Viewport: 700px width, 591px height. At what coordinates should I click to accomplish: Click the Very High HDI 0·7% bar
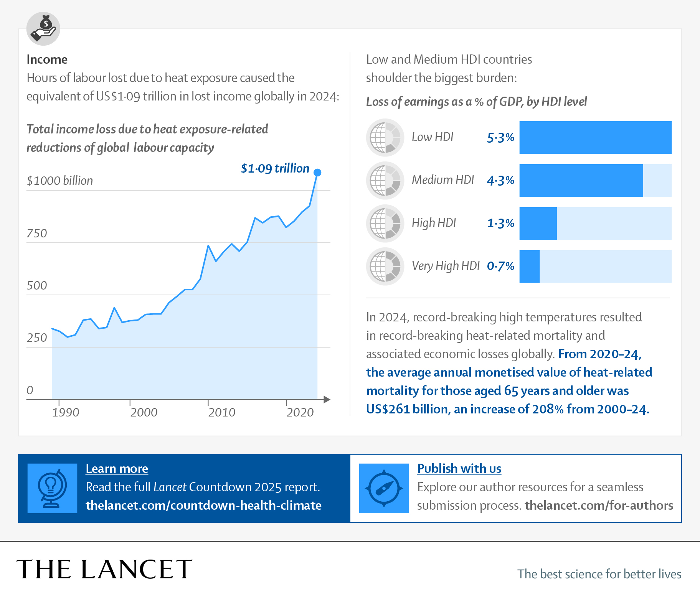tap(530, 267)
